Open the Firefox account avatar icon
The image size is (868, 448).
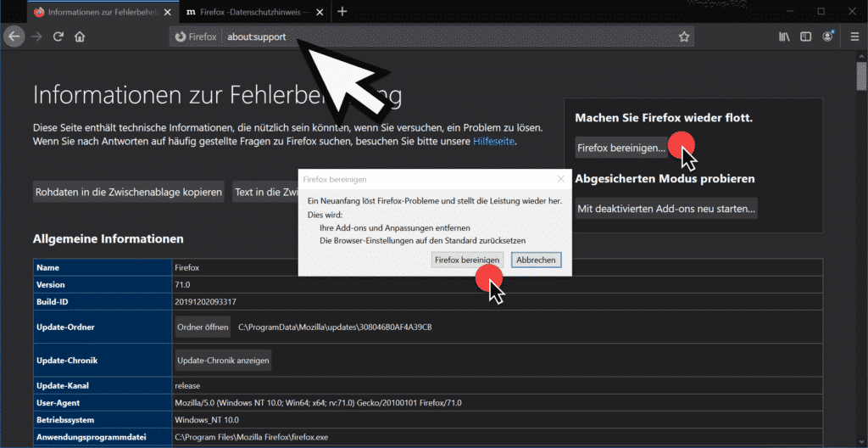coord(828,37)
